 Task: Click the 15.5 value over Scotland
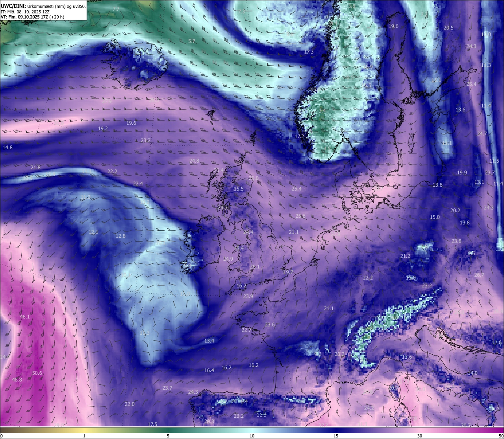pyautogui.click(x=239, y=189)
